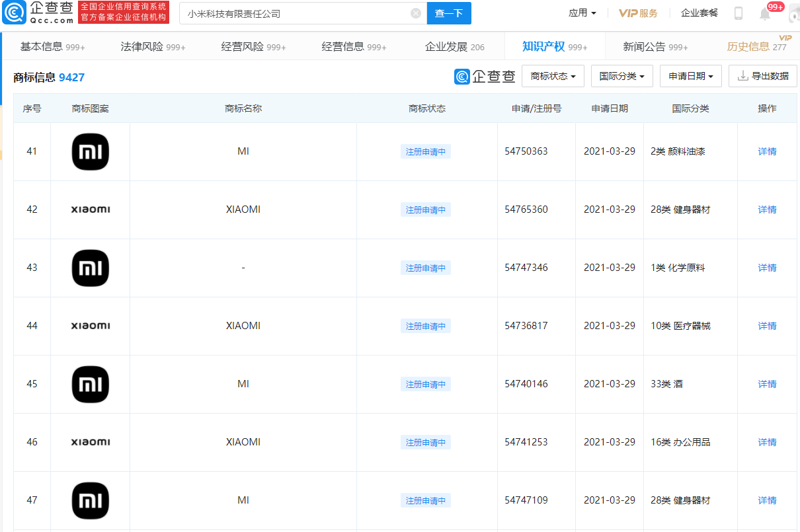
Task: Click the MI trademark logo image in row 45
Action: pyautogui.click(x=90, y=384)
